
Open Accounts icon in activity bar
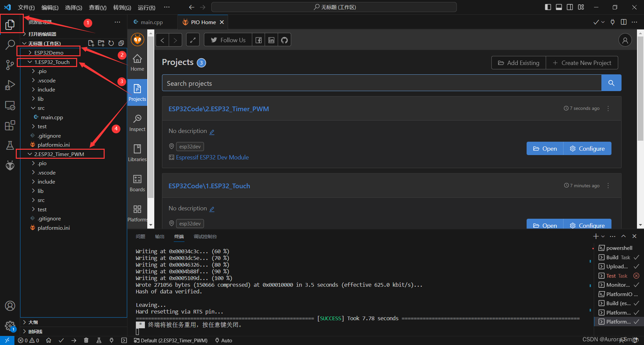coord(10,306)
